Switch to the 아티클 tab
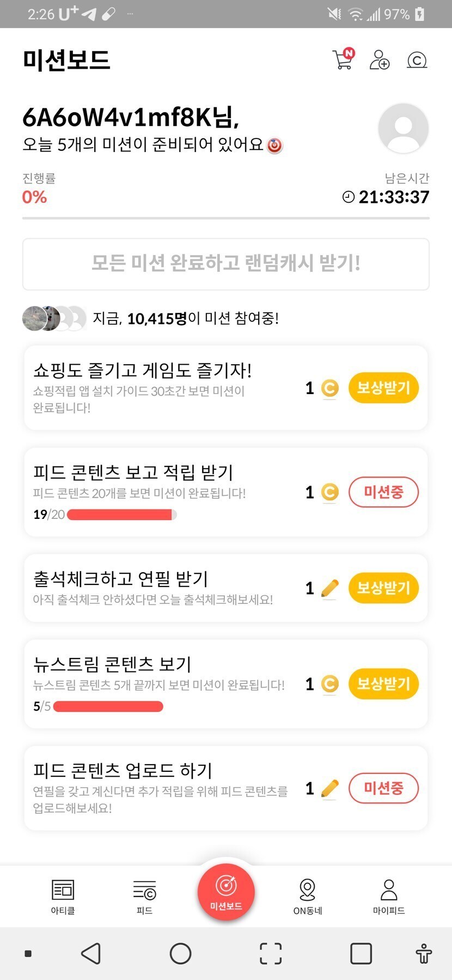The height and width of the screenshot is (980, 452). (63, 897)
